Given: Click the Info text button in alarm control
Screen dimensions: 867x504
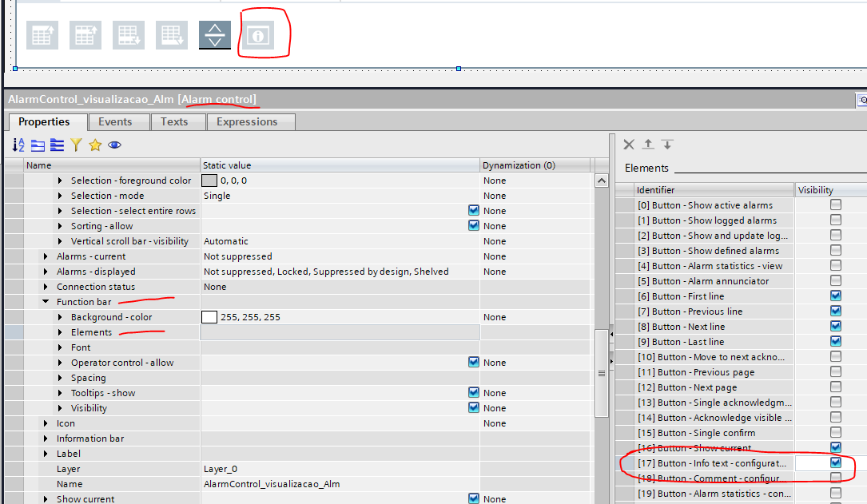Looking at the screenshot, I should pyautogui.click(x=258, y=36).
